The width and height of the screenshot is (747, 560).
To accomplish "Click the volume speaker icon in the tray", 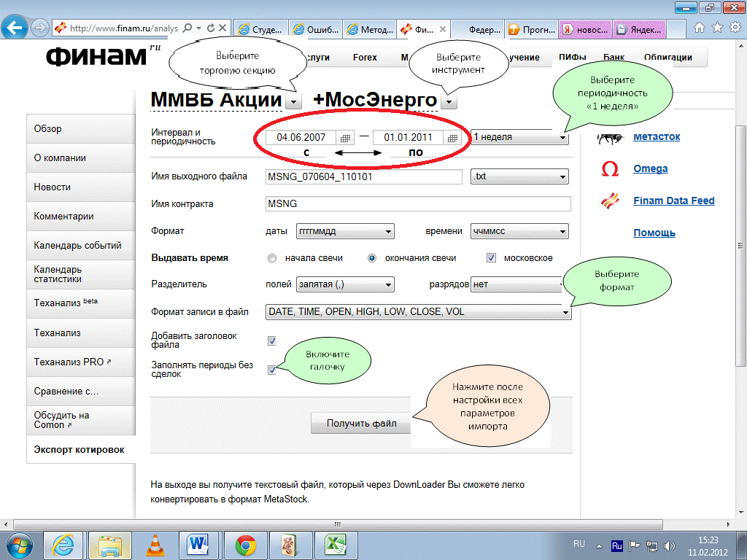I will point(670,545).
